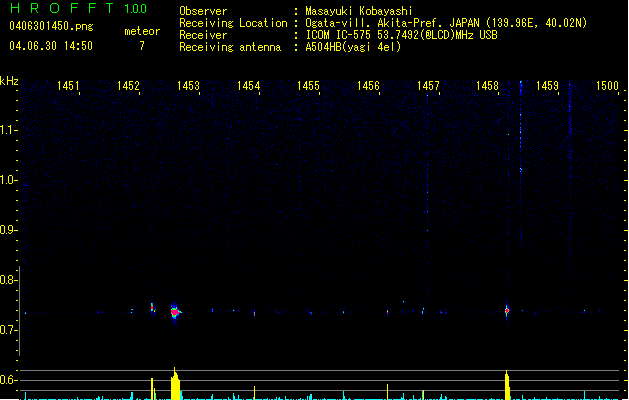
Task: Click observer name Masayuki Kobayashi
Action: [359, 11]
